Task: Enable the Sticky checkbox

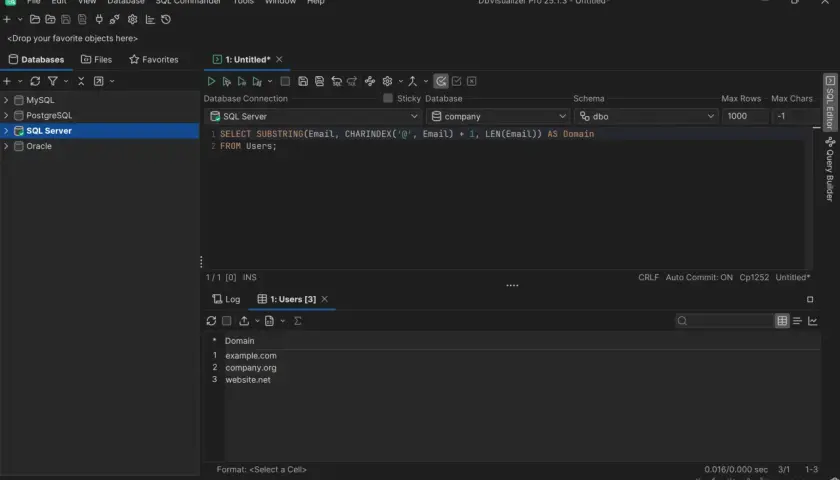Action: (x=388, y=99)
